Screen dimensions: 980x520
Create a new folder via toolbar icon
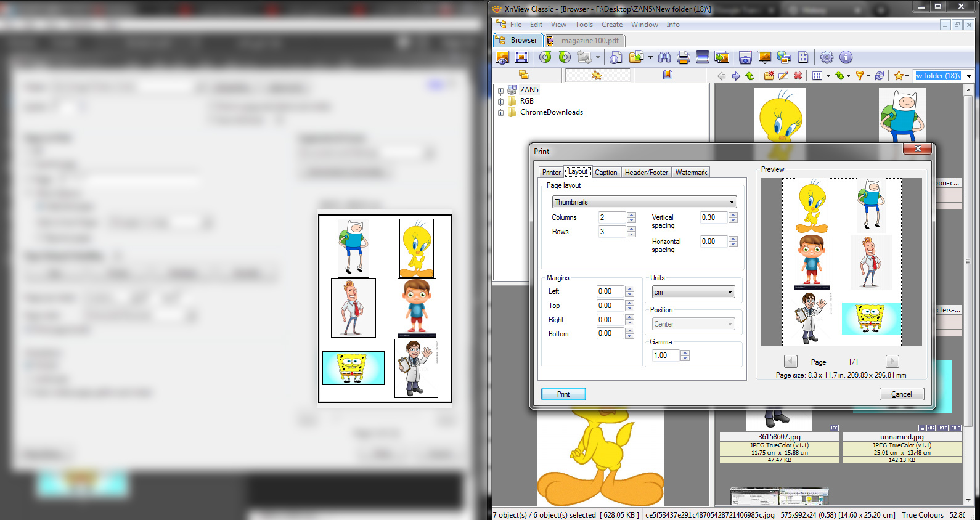click(x=769, y=76)
